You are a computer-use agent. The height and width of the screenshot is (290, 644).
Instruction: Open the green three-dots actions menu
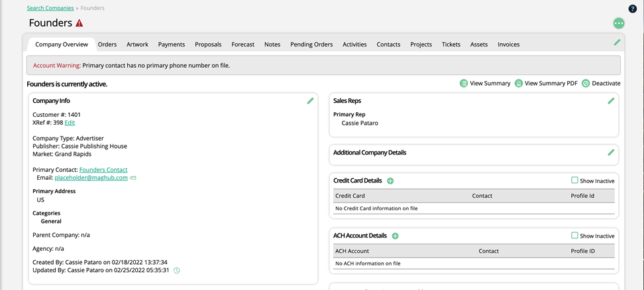point(619,23)
